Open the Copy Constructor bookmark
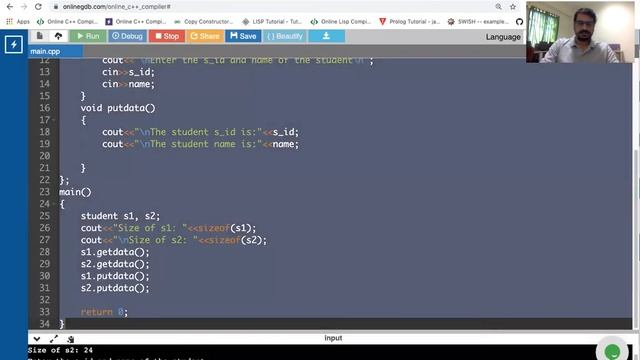This screenshot has width=640, height=360. tap(204, 22)
